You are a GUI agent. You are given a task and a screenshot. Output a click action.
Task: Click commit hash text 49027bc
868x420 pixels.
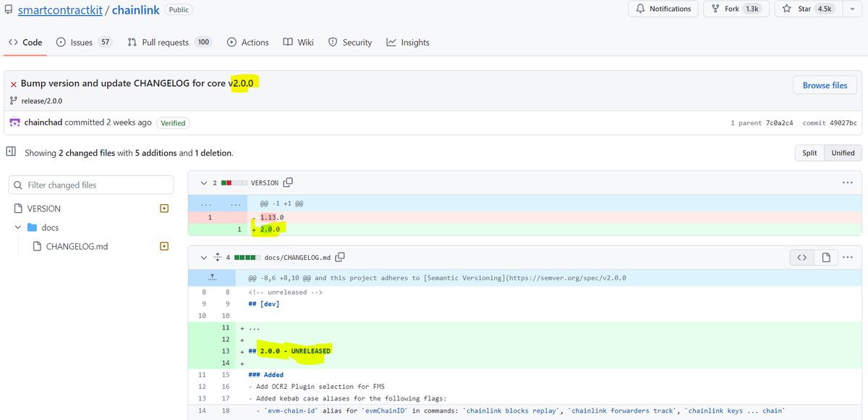(843, 123)
